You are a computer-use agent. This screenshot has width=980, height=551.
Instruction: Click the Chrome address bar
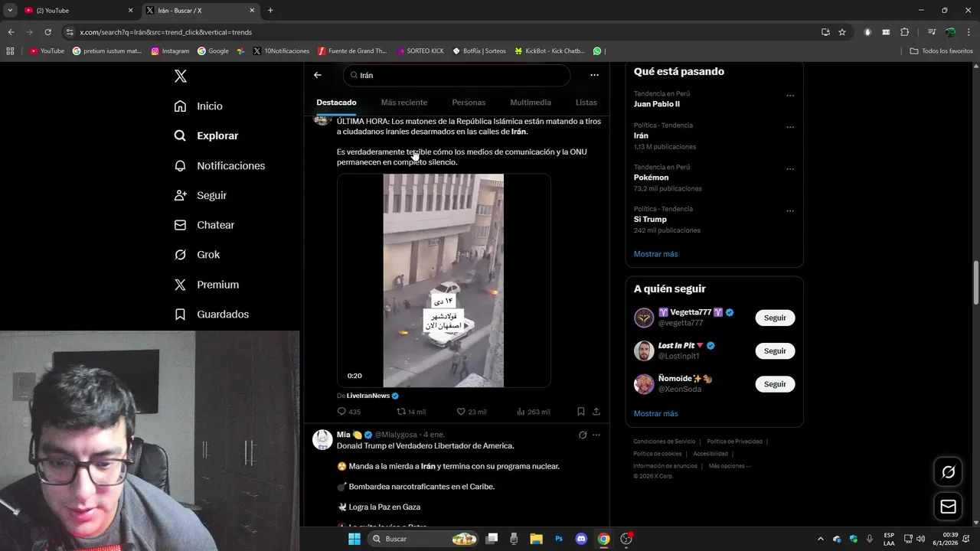[436, 32]
